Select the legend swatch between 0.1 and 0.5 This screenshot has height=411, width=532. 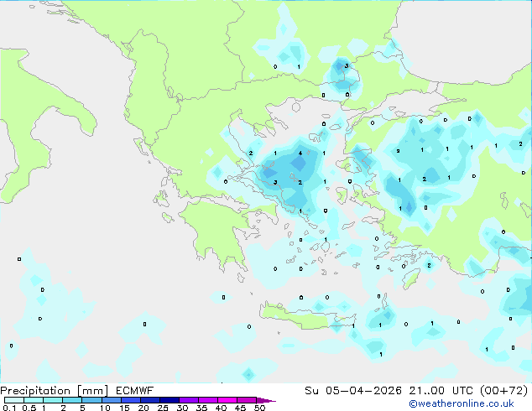14,400
